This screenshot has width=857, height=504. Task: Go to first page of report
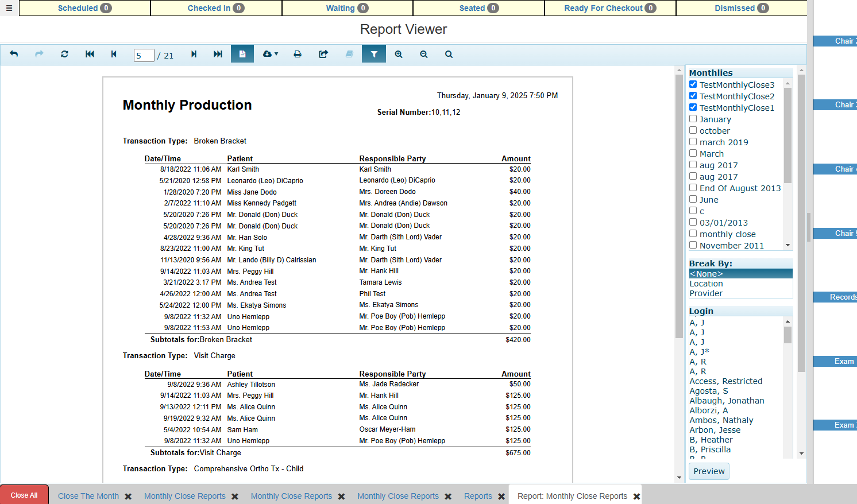90,54
